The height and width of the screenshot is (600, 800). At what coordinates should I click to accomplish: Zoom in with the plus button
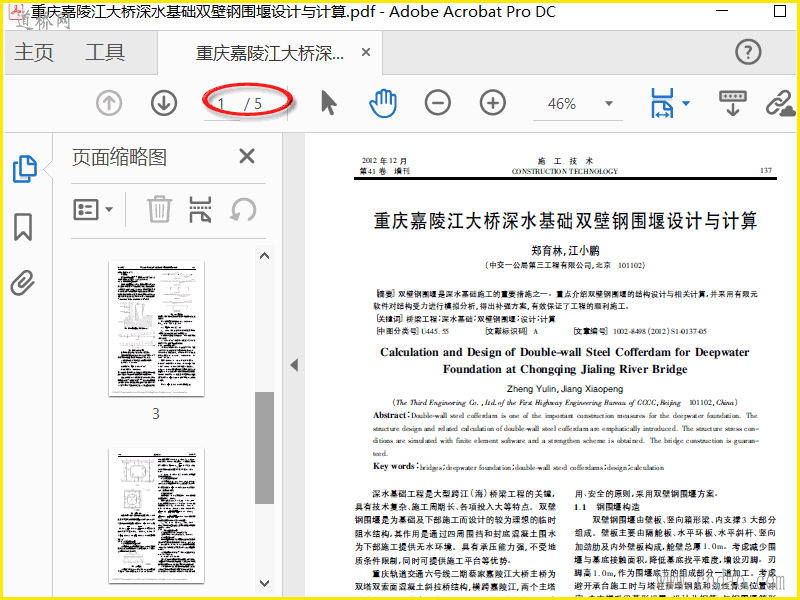point(493,103)
